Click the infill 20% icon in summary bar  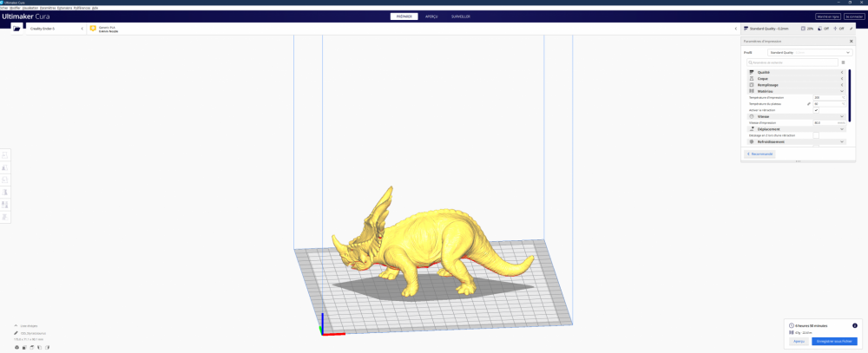(803, 29)
